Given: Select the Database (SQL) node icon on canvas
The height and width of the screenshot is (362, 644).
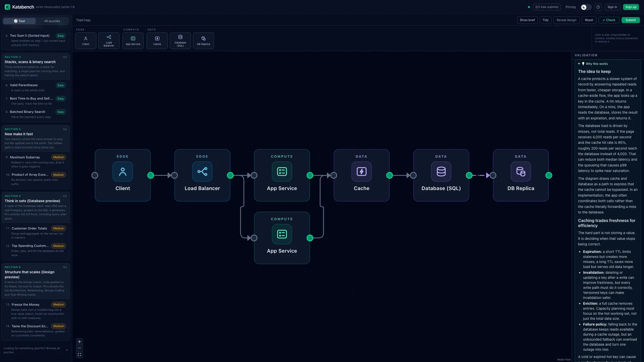Looking at the screenshot, I should click(x=441, y=172).
